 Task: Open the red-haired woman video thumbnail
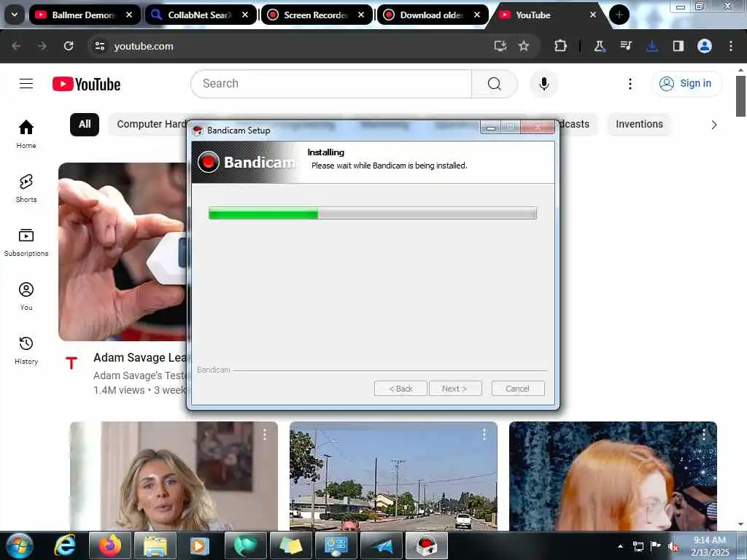(613, 475)
